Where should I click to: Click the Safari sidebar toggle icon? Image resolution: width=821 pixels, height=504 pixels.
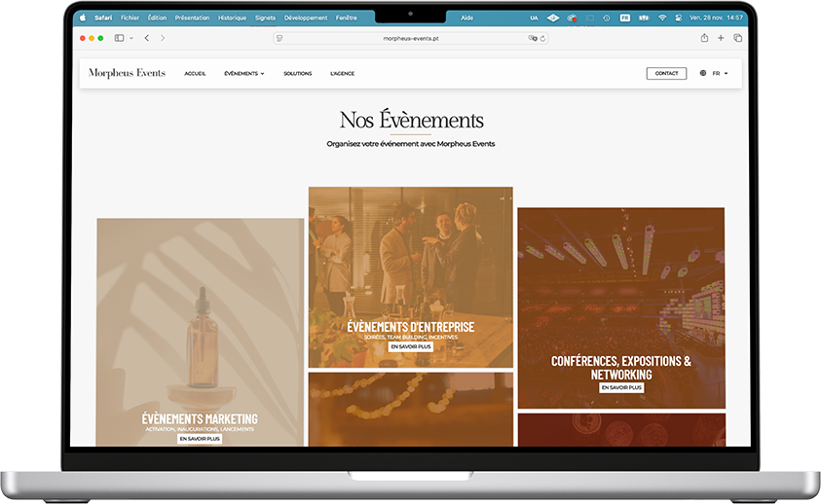point(119,38)
